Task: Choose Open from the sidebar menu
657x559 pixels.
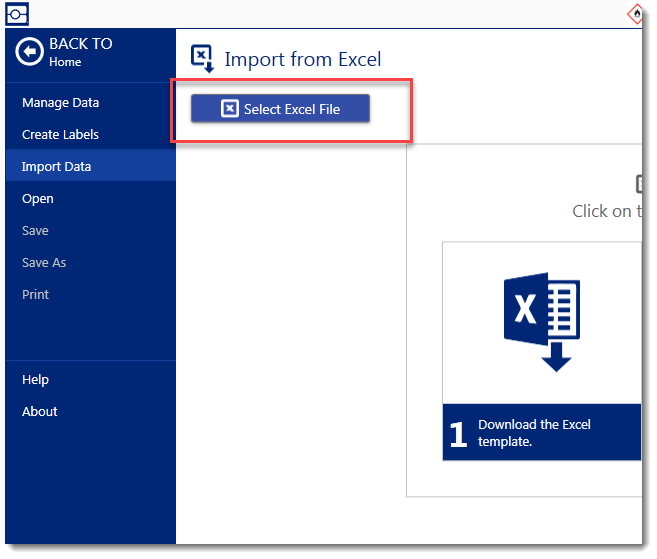Action: [38, 199]
